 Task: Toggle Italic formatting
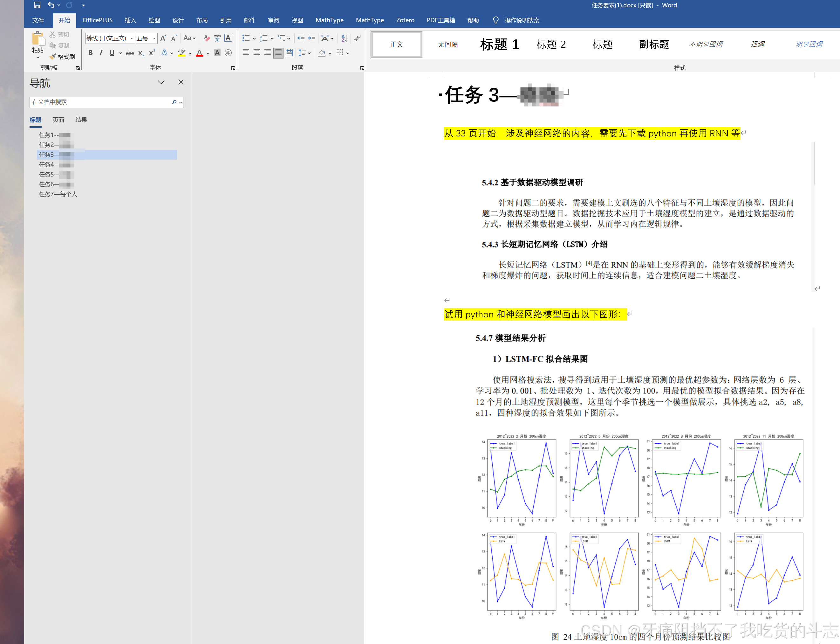[101, 53]
